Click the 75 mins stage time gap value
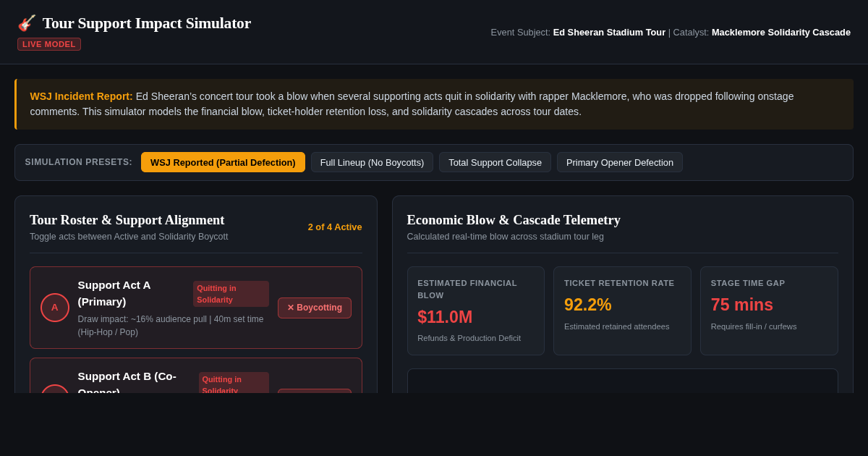The height and width of the screenshot is (456, 868). tap(742, 305)
